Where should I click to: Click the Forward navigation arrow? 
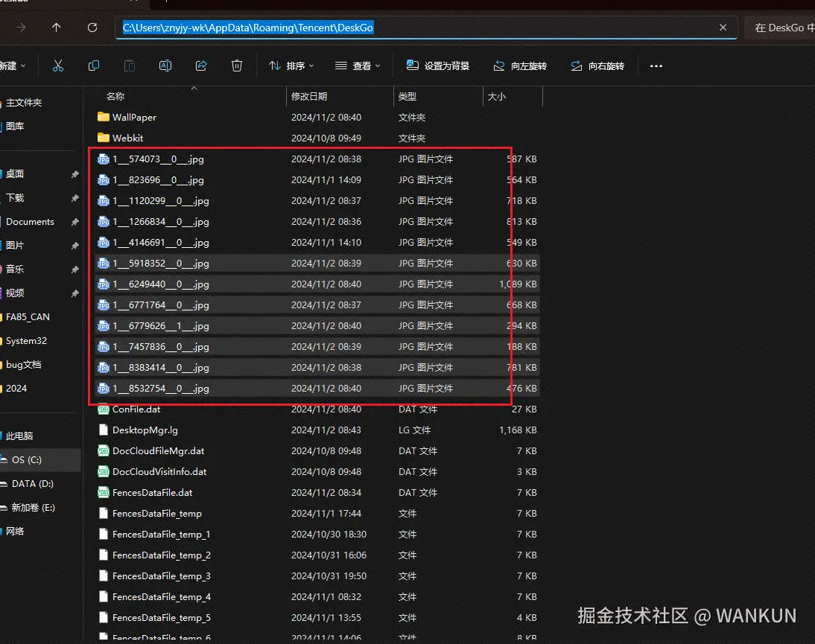tap(21, 28)
